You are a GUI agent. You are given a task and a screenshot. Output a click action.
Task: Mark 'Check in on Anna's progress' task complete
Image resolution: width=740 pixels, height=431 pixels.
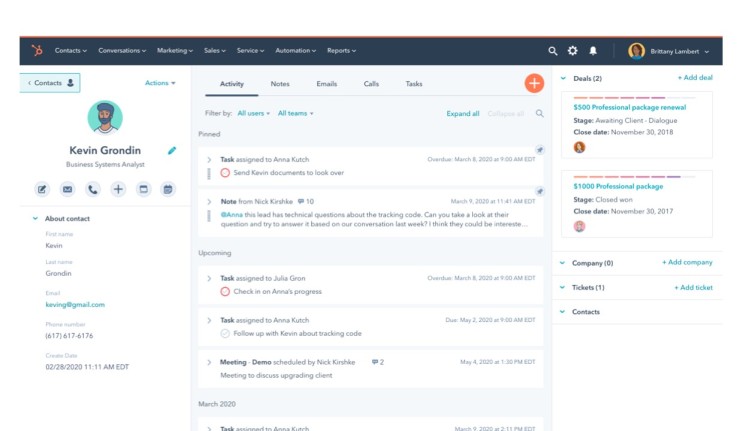coord(225,291)
